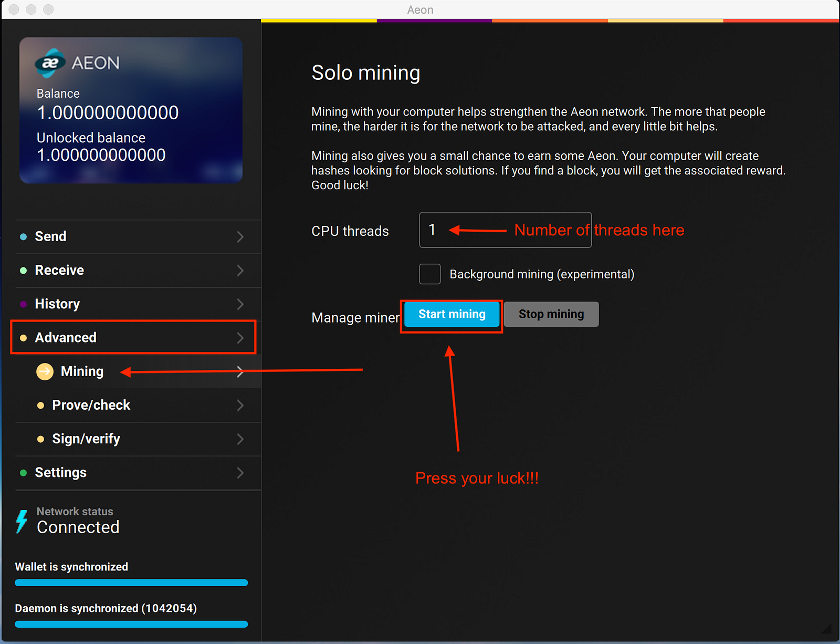Click the Balance amount 1.000000000000
The height and width of the screenshot is (644, 840).
[x=108, y=113]
